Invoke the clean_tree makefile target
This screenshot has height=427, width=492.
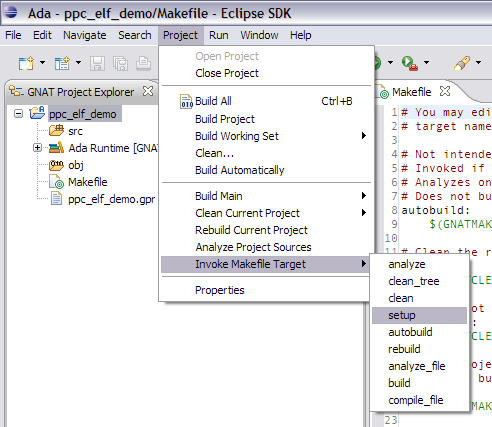click(419, 281)
